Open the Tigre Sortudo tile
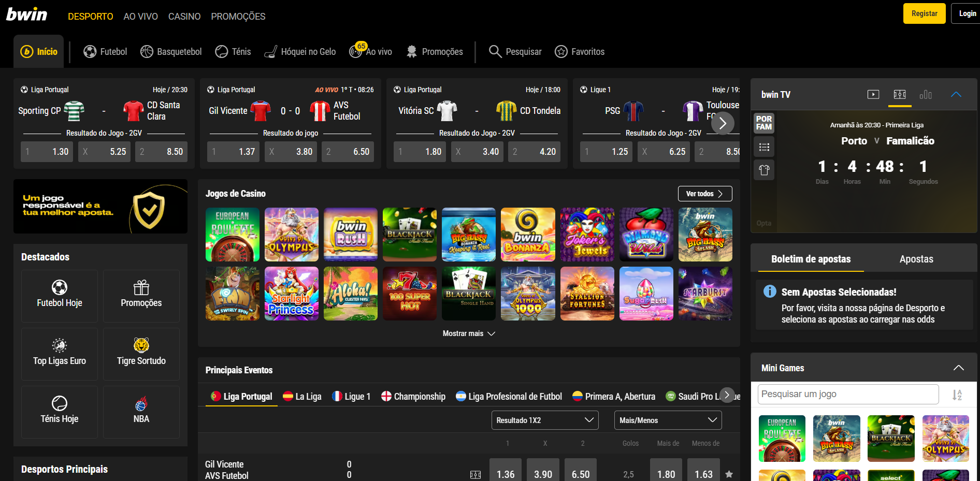Image resolution: width=980 pixels, height=481 pixels. click(x=141, y=354)
